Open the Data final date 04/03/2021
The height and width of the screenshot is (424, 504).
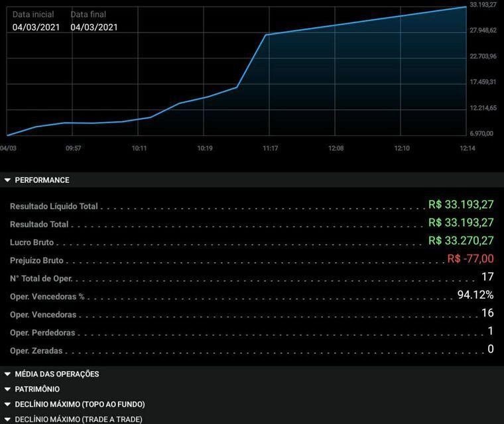tap(94, 27)
